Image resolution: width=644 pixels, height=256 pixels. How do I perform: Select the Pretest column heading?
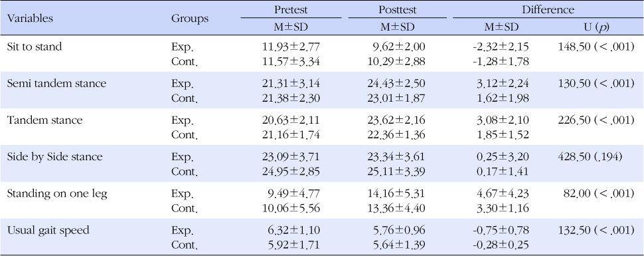click(291, 10)
